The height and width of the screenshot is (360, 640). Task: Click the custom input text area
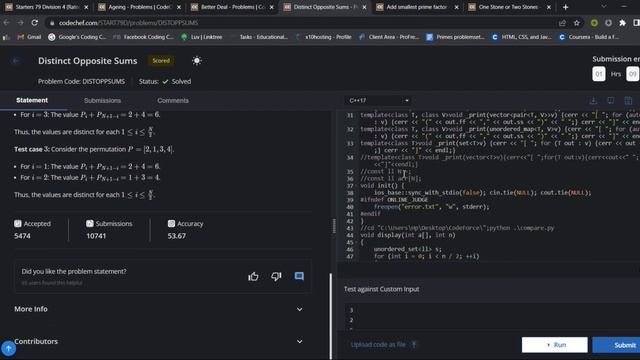click(492, 317)
